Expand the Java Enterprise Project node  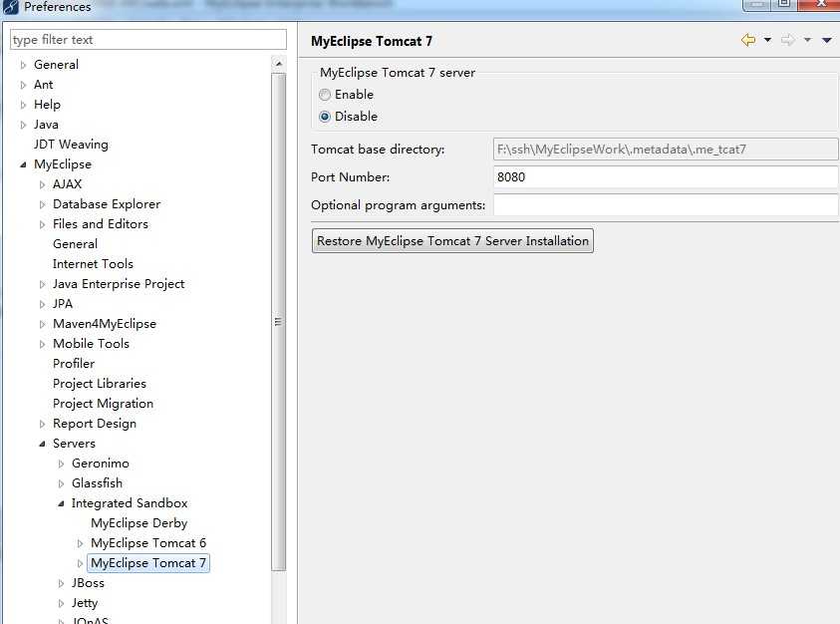(x=42, y=285)
